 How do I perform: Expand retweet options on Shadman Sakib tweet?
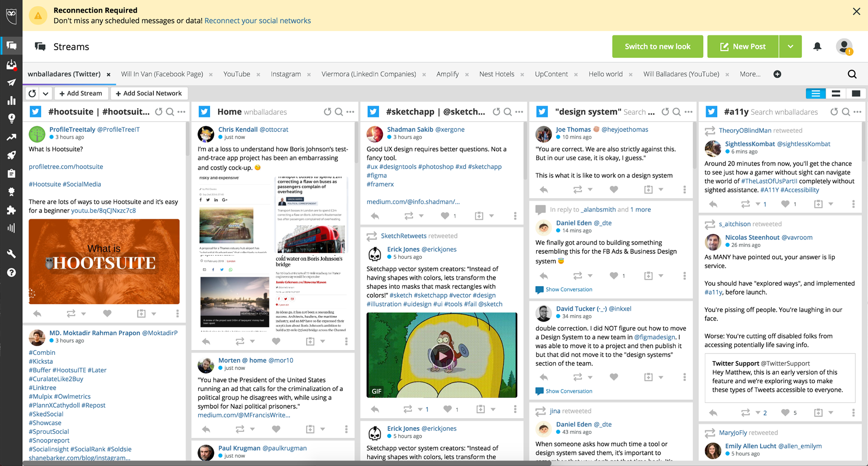421,216
